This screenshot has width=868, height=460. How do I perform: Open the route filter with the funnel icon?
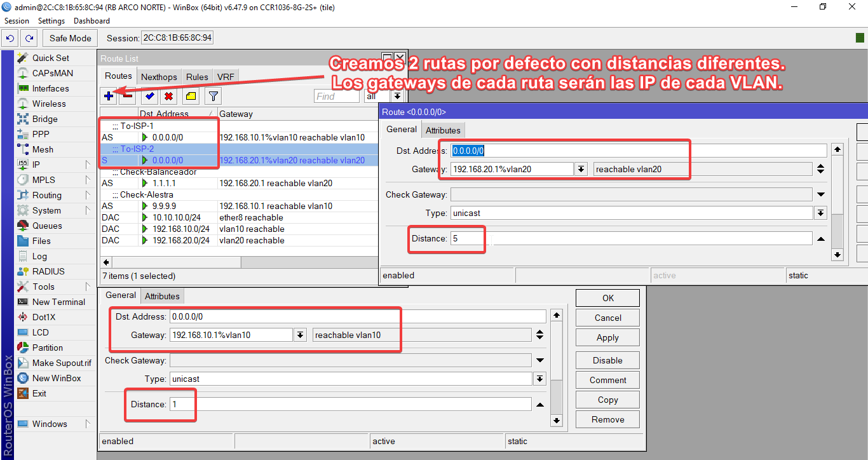(212, 96)
